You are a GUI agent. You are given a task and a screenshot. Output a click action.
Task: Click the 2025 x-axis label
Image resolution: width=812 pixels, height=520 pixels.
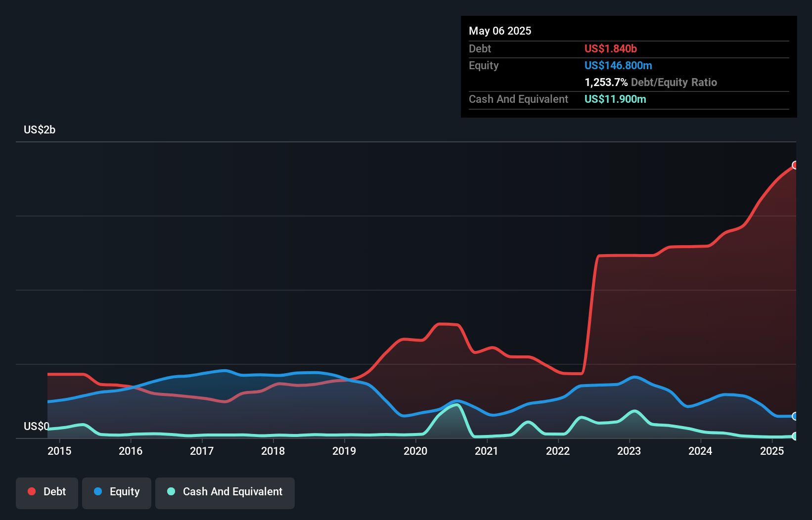pos(772,451)
